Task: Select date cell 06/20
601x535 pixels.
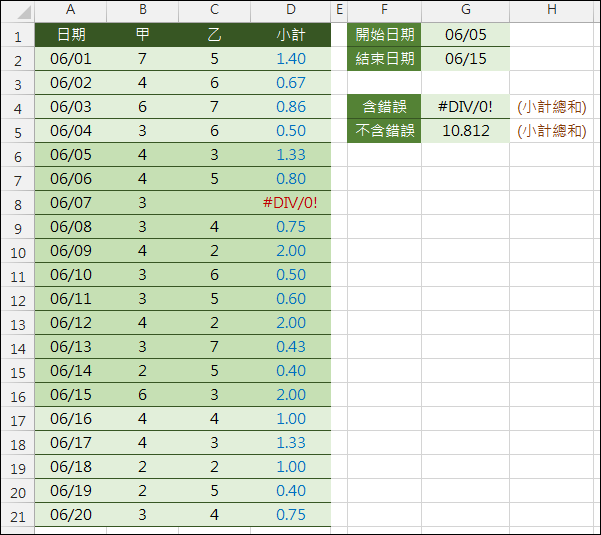Action: [x=71, y=515]
